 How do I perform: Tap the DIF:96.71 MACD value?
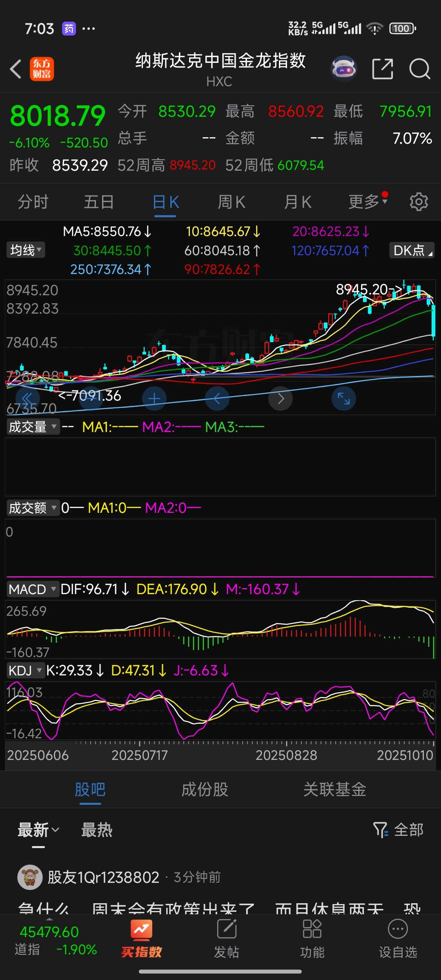pyautogui.click(x=94, y=589)
